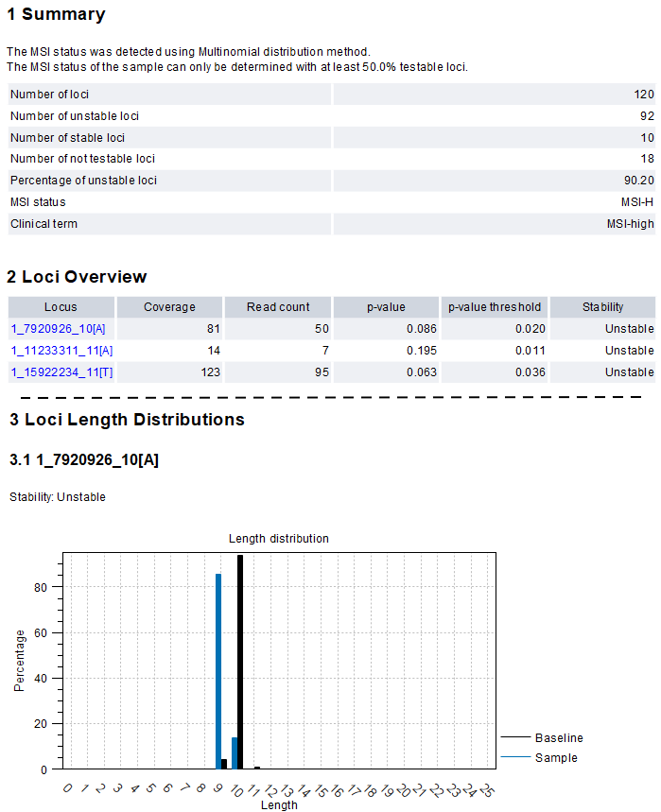Viewport: 661px width, 812px height.
Task: Click read count value 50
Action: point(322,329)
